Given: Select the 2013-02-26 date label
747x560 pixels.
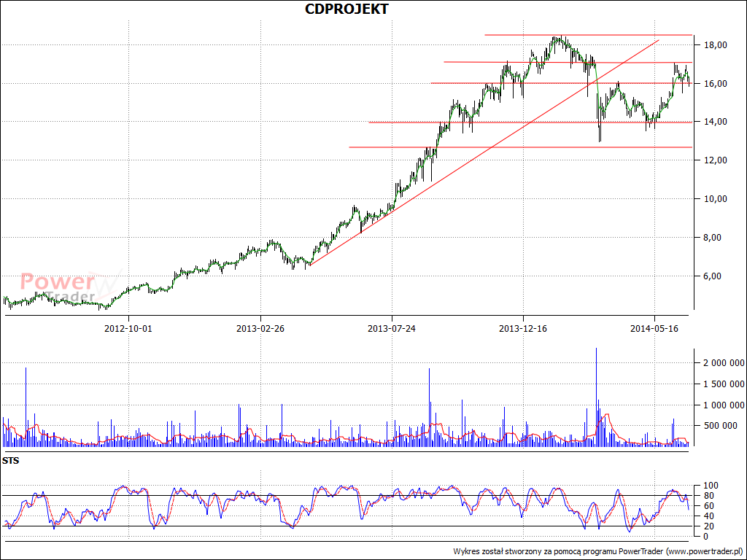Looking at the screenshot, I should coord(260,329).
